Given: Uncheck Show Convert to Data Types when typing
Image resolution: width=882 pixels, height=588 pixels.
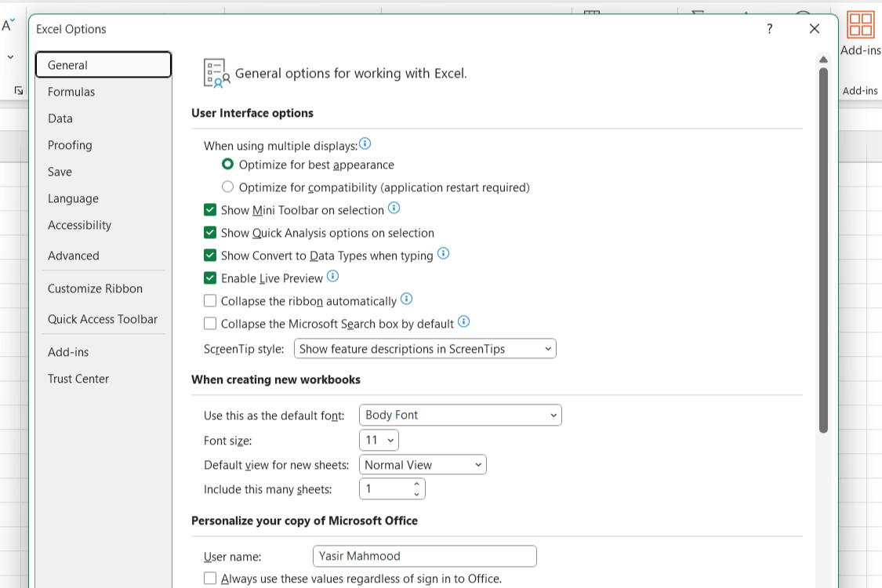Looking at the screenshot, I should tap(210, 256).
